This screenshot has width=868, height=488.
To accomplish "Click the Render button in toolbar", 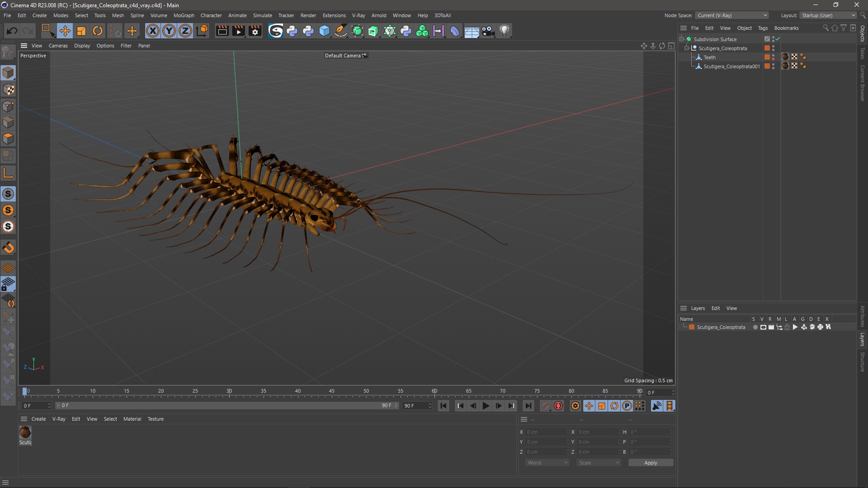I will click(222, 30).
